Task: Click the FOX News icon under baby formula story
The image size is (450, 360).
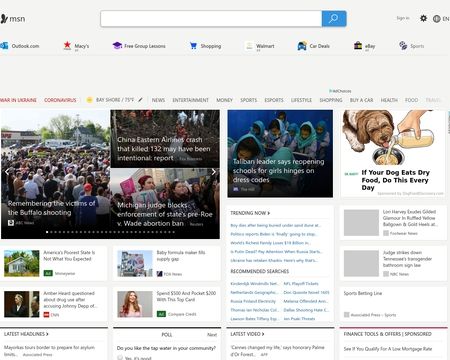Action: tap(160, 274)
